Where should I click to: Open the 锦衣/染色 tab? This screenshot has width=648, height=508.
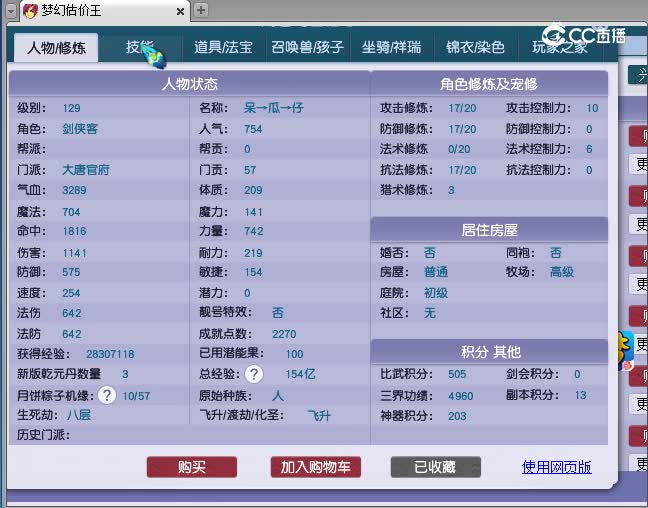tap(475, 47)
